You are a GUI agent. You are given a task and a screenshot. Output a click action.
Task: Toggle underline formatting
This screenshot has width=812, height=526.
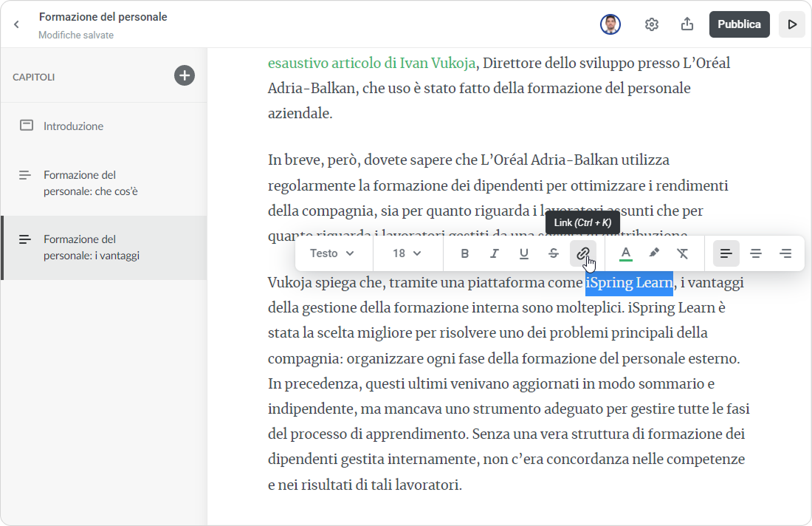pos(524,253)
